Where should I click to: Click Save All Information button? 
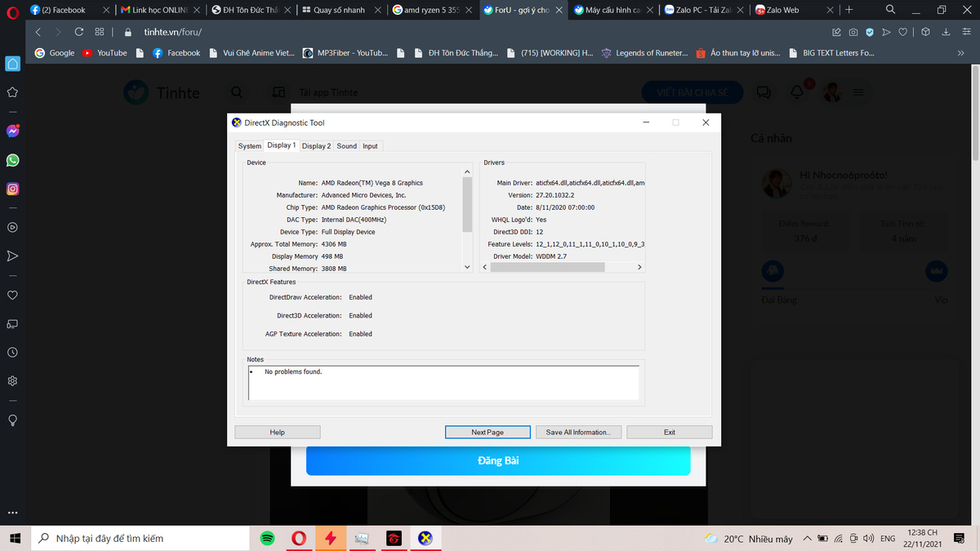tap(578, 432)
